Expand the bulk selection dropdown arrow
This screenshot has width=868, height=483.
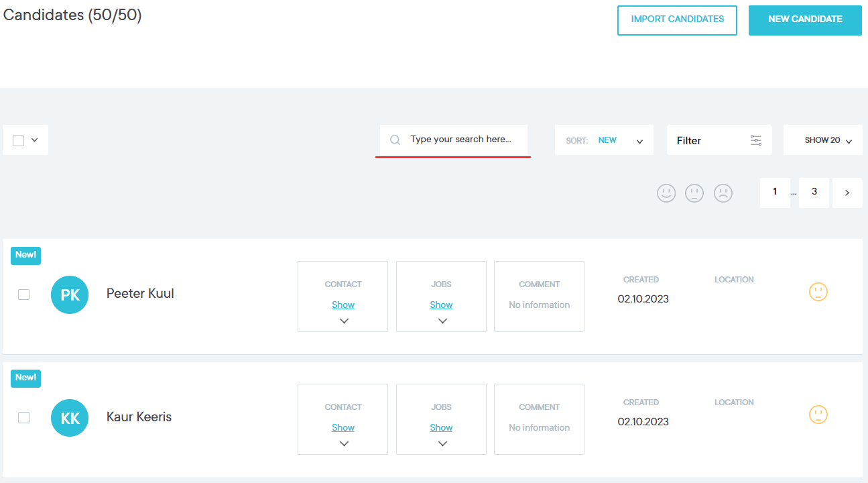(x=35, y=140)
